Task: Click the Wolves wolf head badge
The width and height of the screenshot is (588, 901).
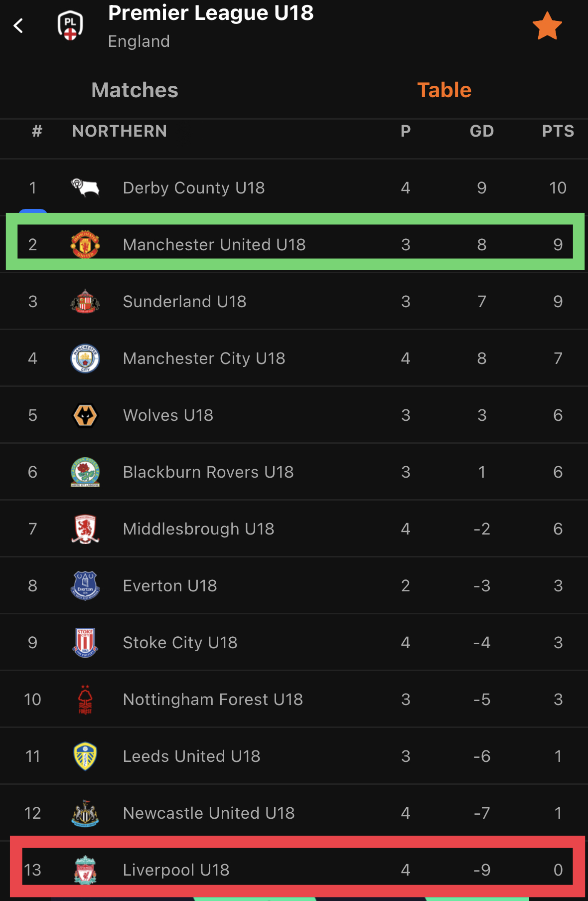Action: (85, 415)
